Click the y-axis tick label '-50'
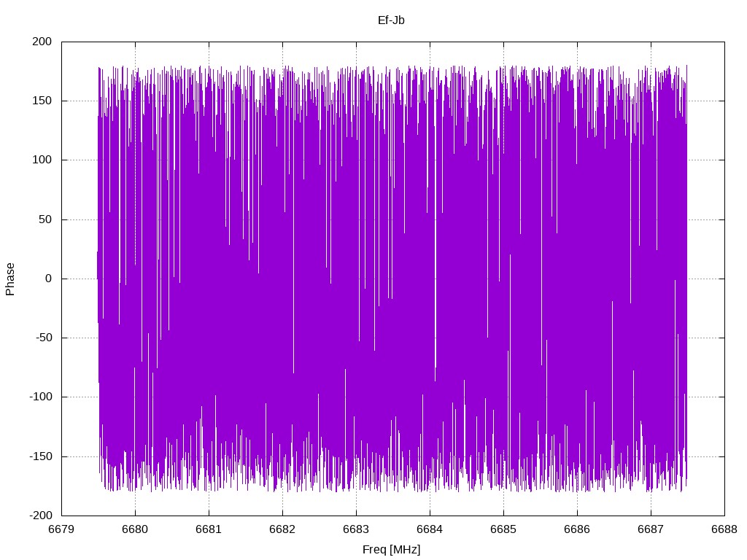 pos(44,338)
